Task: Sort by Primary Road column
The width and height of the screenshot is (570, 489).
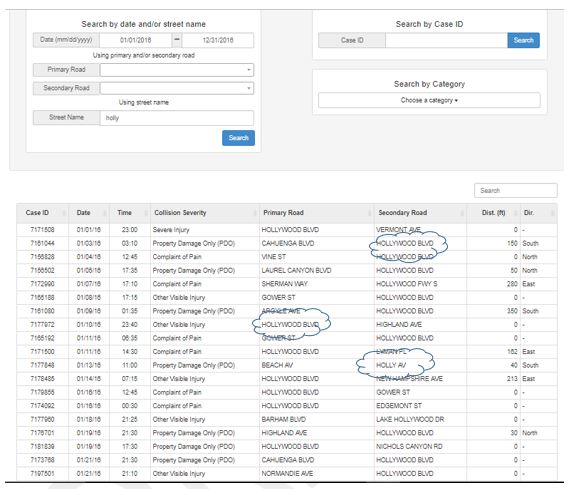Action: point(316,213)
